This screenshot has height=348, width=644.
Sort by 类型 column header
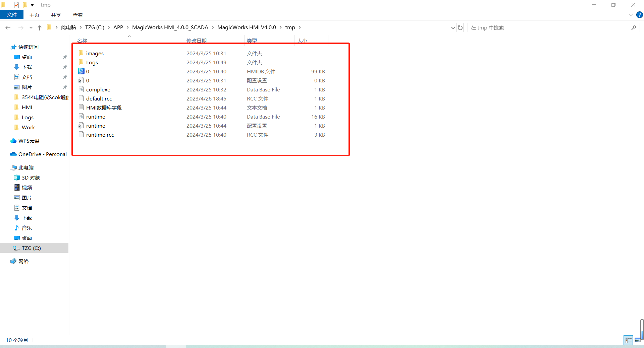[x=252, y=40]
